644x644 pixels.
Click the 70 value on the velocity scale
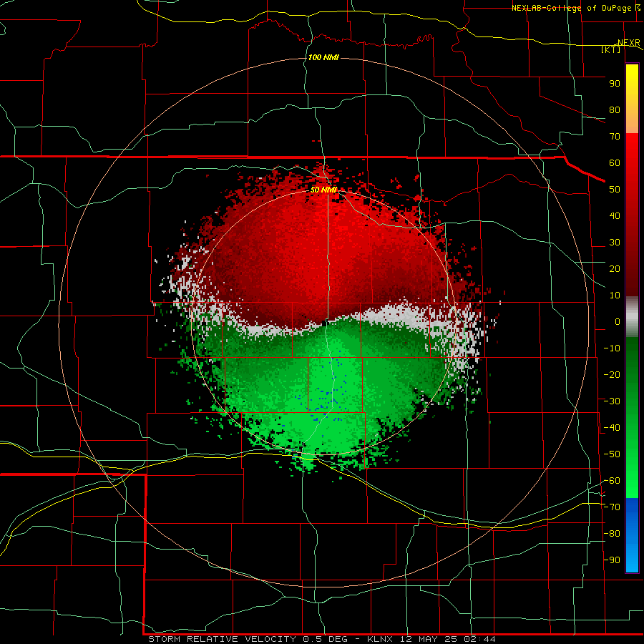point(615,137)
